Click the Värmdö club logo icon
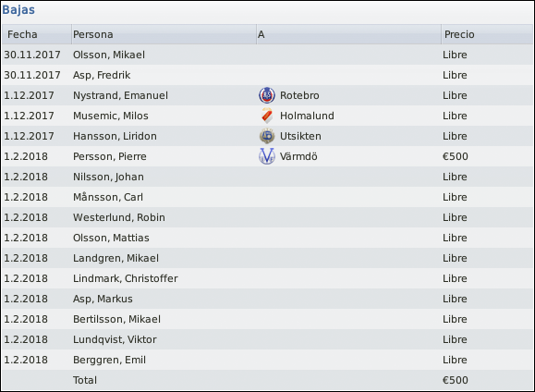Screen dimensions: 535x392 coord(267,156)
